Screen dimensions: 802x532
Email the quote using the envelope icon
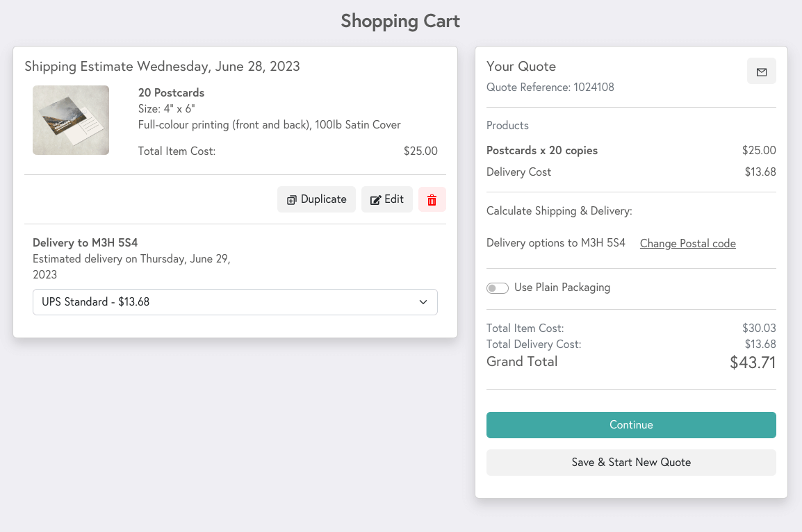click(x=761, y=71)
